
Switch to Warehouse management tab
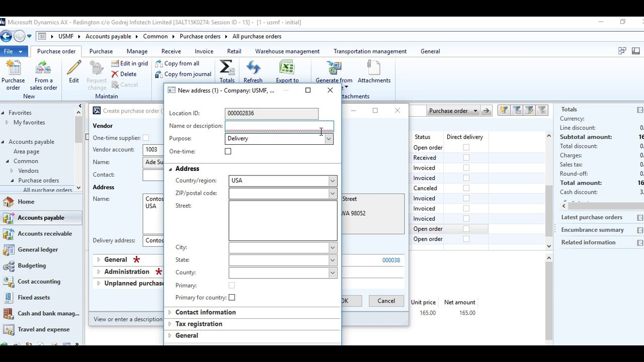287,51
